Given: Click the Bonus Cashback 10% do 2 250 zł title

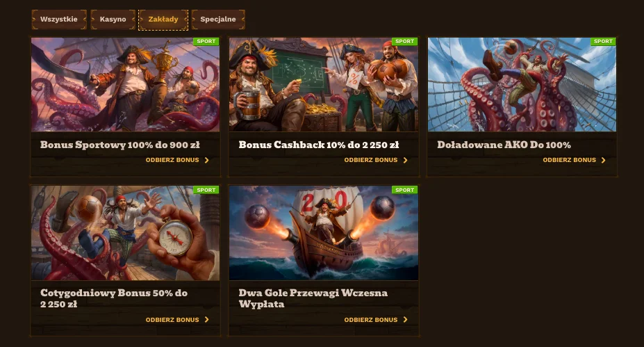Looking at the screenshot, I should [x=319, y=145].
